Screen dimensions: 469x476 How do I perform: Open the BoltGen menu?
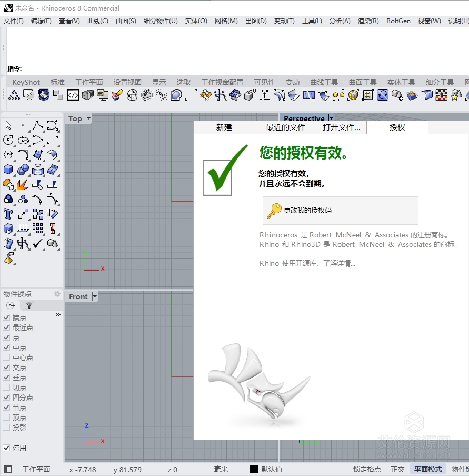click(x=398, y=21)
